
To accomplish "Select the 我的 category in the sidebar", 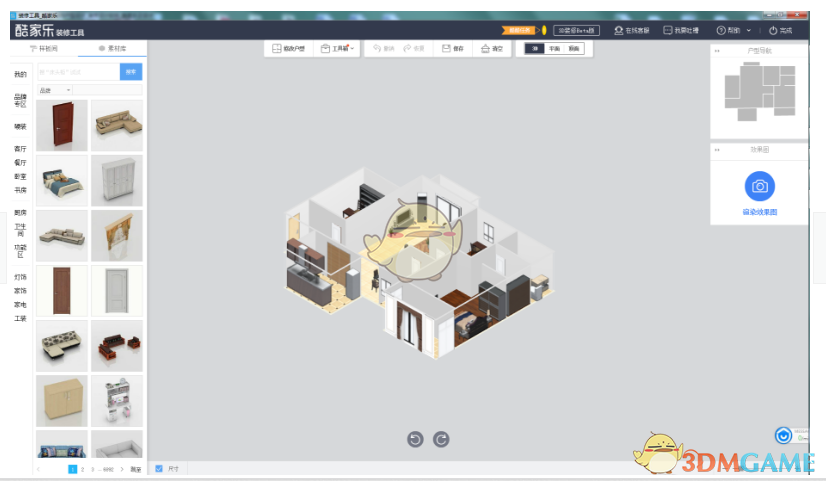I will point(20,74).
